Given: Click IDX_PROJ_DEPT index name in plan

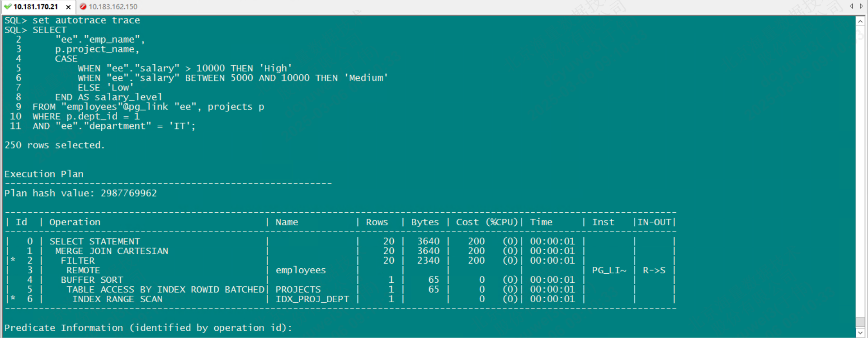Looking at the screenshot, I should (x=312, y=299).
